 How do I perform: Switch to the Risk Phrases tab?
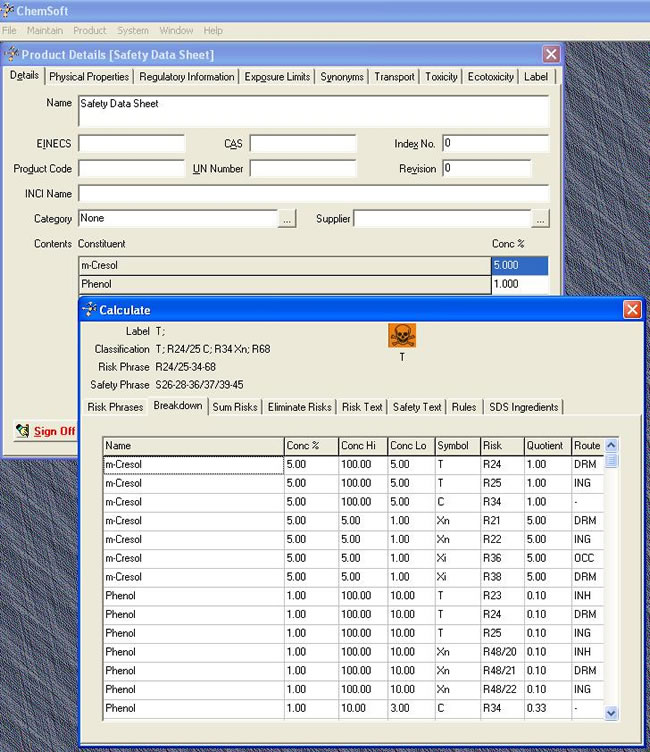click(x=115, y=407)
